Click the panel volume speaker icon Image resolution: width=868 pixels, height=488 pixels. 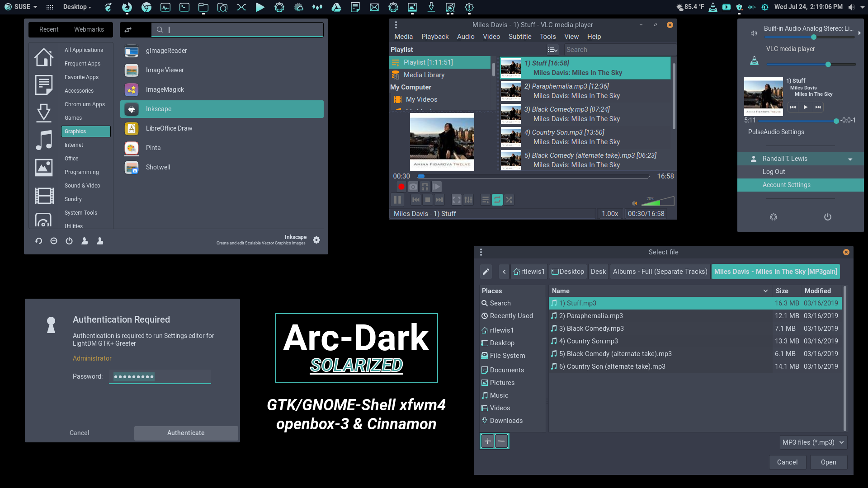[x=852, y=7]
